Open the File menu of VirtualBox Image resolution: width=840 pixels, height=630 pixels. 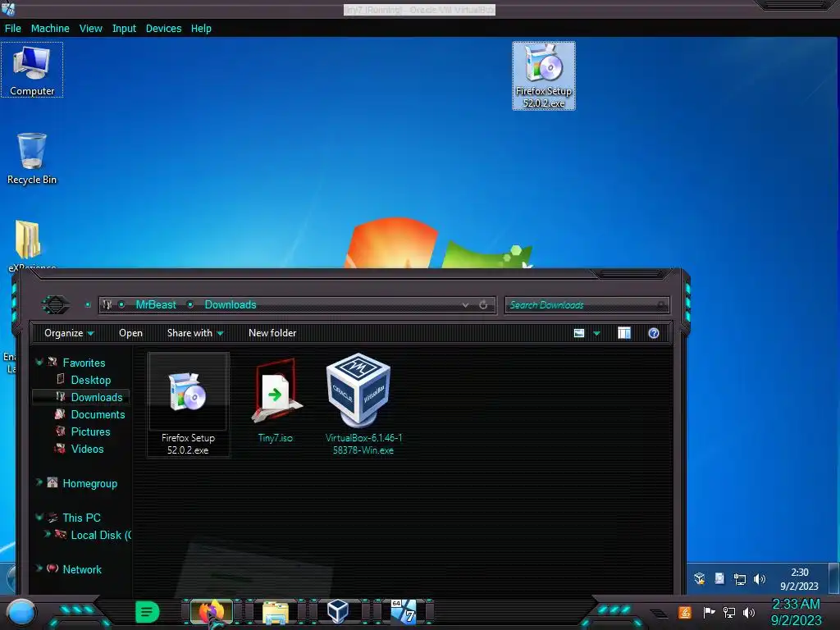[x=13, y=29]
